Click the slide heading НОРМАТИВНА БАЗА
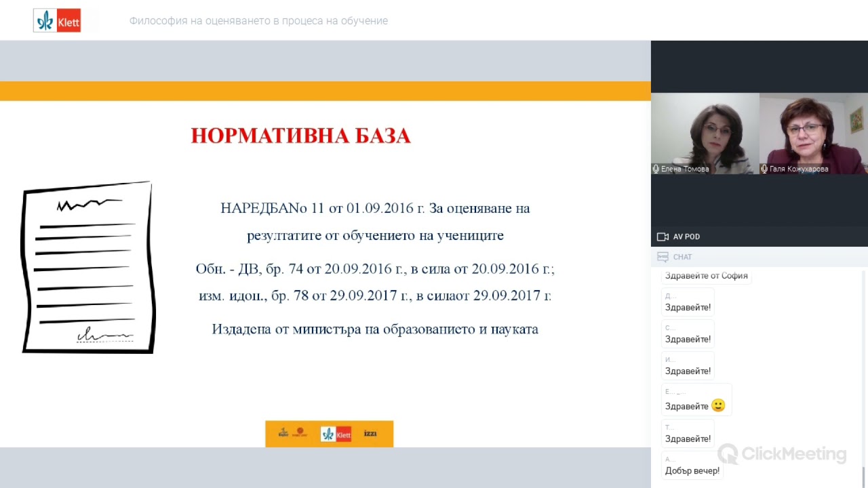Image resolution: width=868 pixels, height=488 pixels. click(x=300, y=136)
